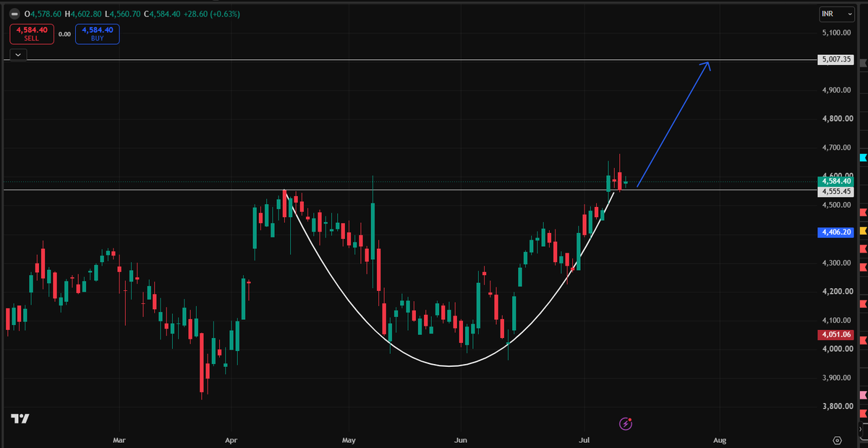868x448 pixels.
Task: Click the Apr label on the time axis
Action: [x=231, y=439]
